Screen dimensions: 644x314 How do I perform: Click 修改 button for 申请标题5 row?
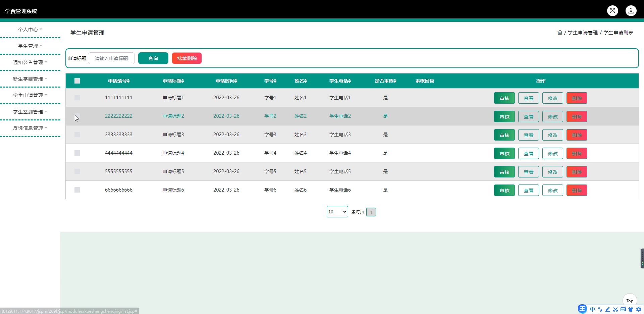553,172
